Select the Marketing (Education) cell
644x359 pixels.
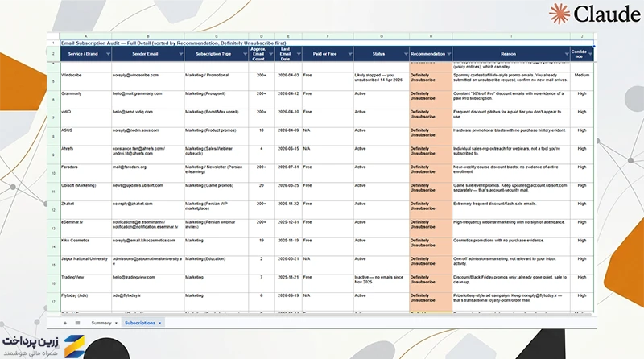217,266
